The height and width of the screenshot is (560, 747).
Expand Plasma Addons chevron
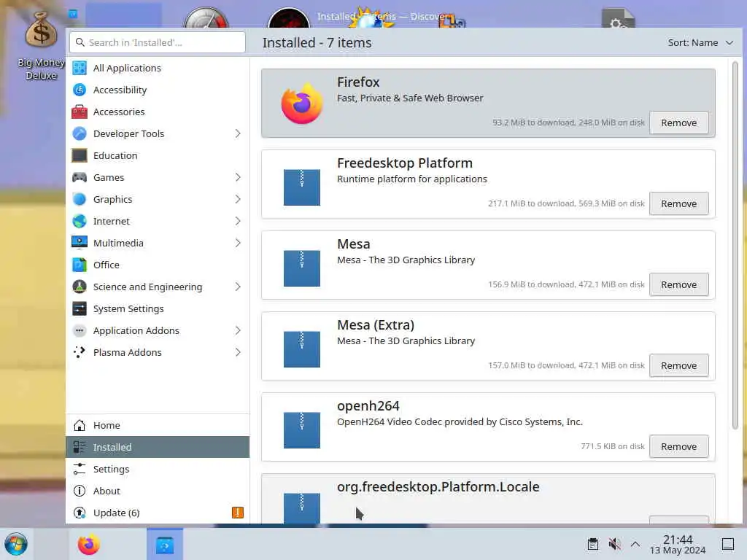(x=238, y=352)
